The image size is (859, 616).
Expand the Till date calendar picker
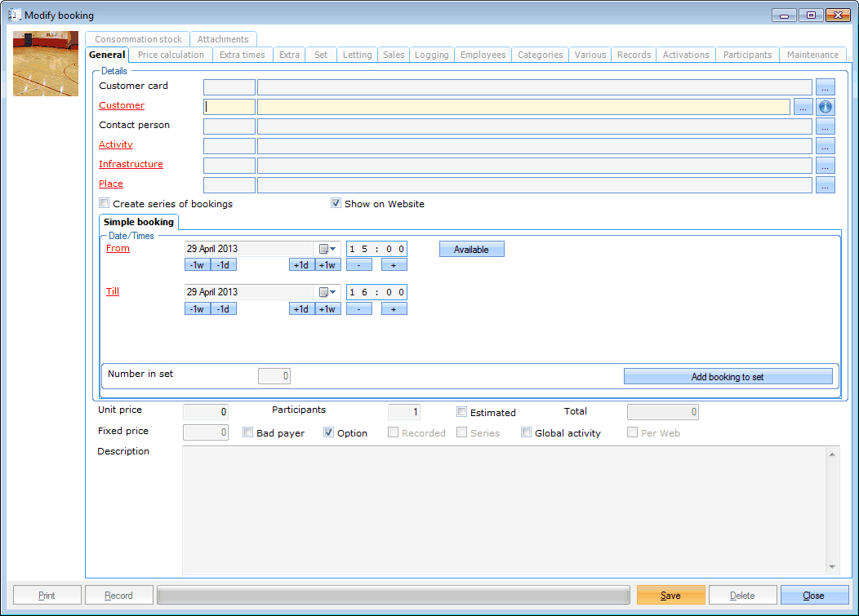tap(327, 292)
